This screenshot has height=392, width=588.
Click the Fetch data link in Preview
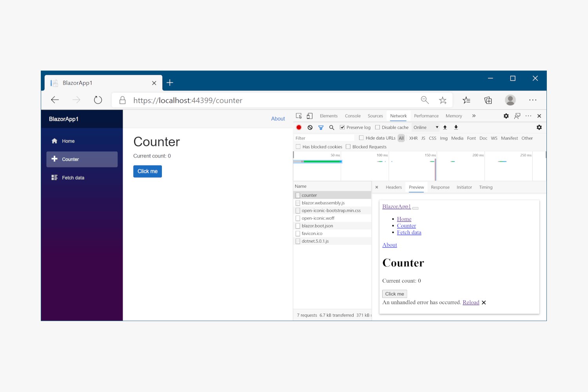(409, 232)
